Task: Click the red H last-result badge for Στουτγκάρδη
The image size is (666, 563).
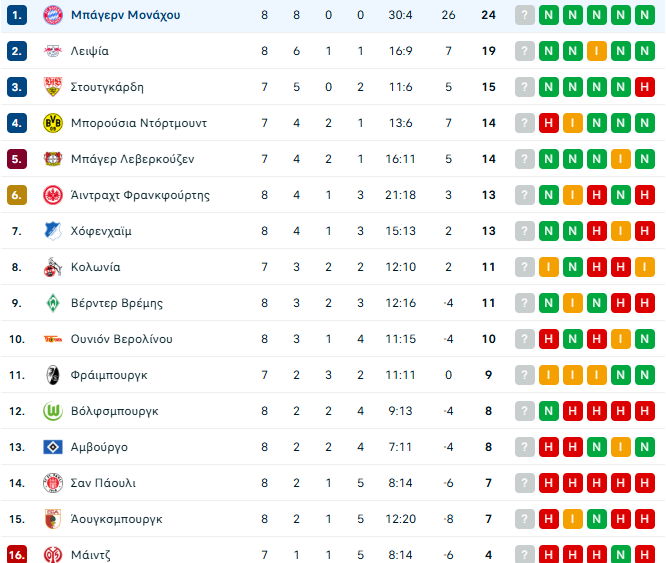Action: click(645, 87)
